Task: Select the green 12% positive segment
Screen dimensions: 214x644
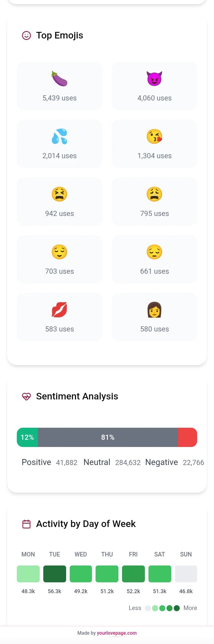Action: coord(28,437)
